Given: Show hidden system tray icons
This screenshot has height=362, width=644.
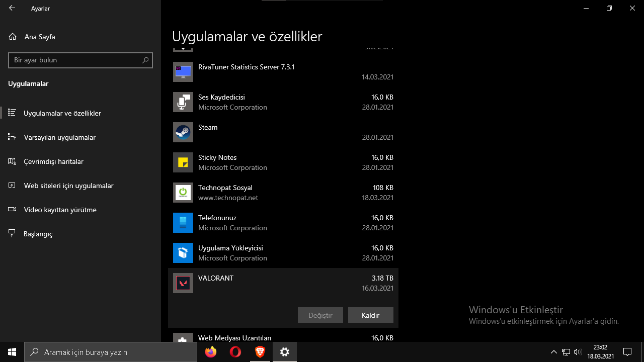Looking at the screenshot, I should [x=554, y=352].
